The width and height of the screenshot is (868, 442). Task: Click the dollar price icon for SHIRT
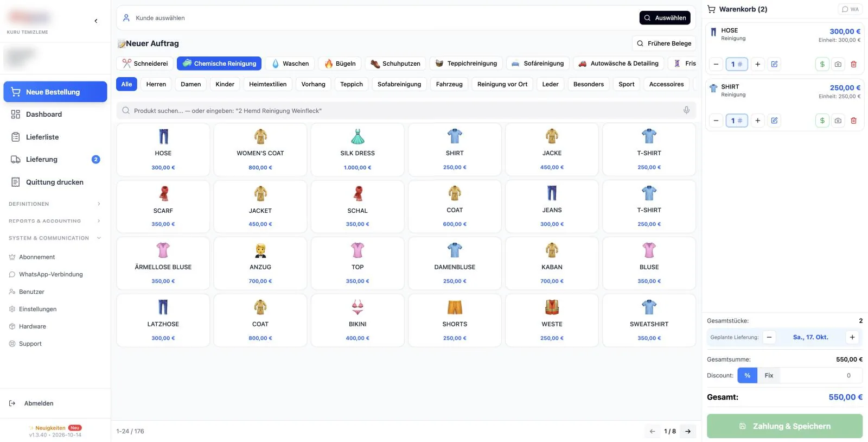pos(822,121)
